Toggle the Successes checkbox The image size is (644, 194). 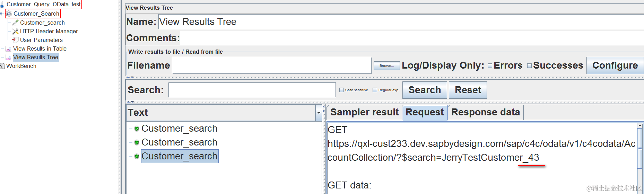pos(529,65)
